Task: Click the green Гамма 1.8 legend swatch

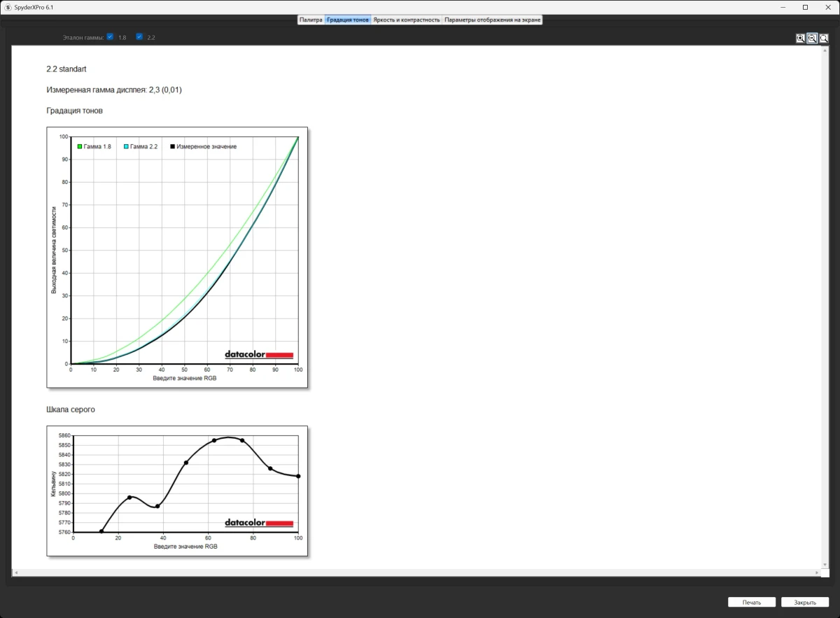Action: coord(80,146)
